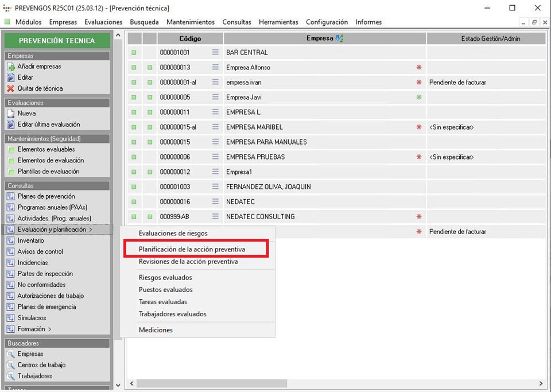Click the Inventario icon in Consultas
Screen dimensions: 551x392
tap(11, 240)
